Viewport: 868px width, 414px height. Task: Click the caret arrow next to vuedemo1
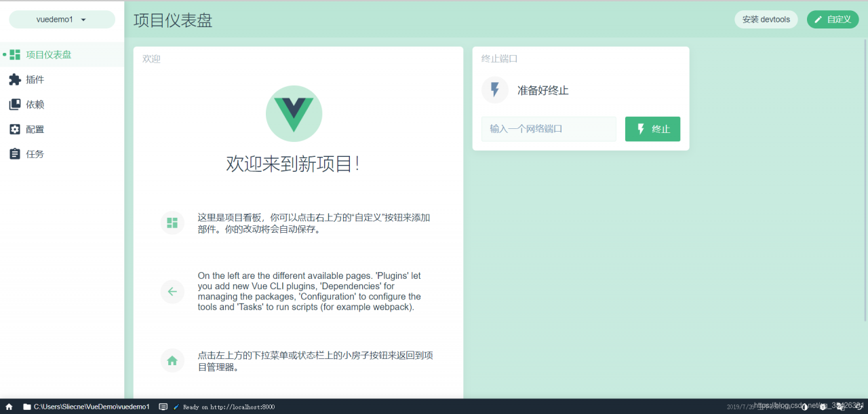[x=83, y=20]
